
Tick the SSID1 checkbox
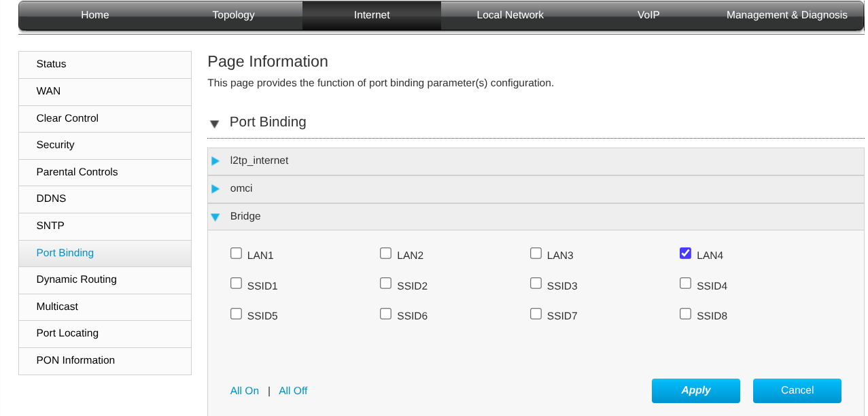pos(236,283)
